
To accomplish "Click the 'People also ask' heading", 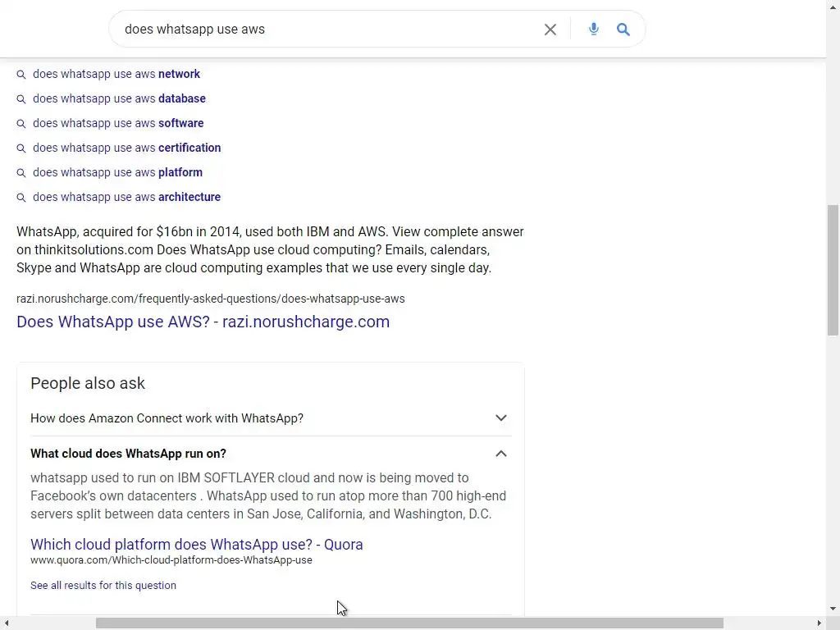I will (x=88, y=383).
